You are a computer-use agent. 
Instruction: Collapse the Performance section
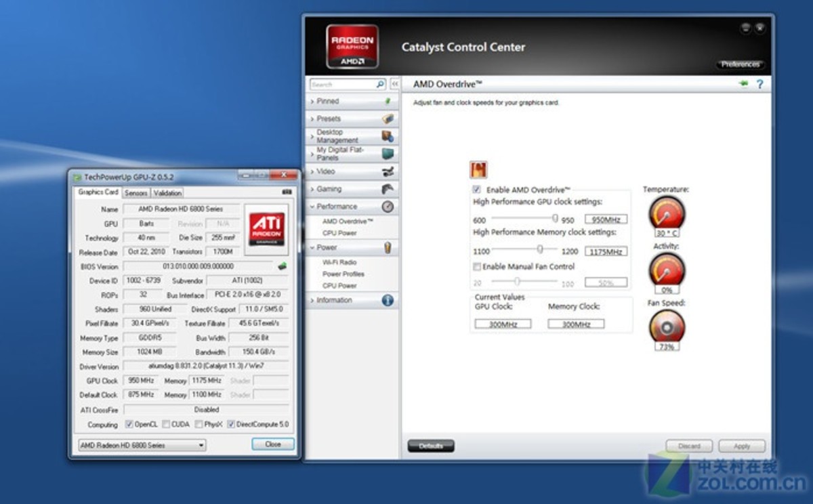pos(352,207)
